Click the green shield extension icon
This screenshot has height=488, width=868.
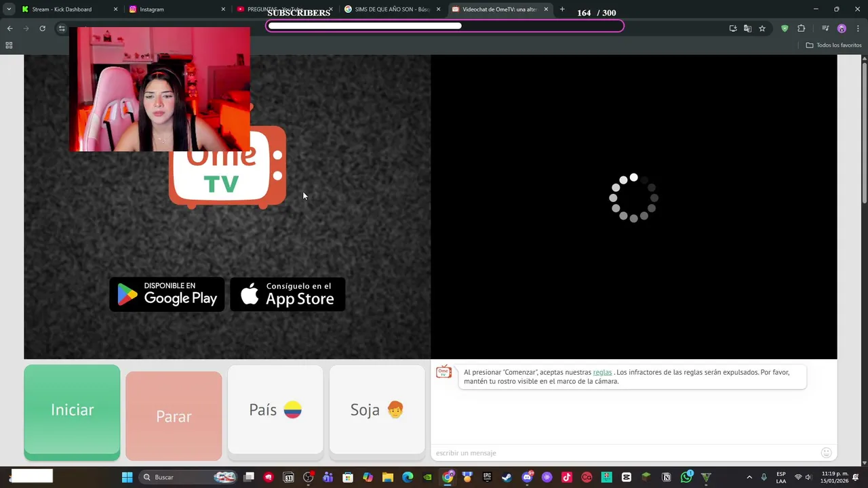pos(785,28)
